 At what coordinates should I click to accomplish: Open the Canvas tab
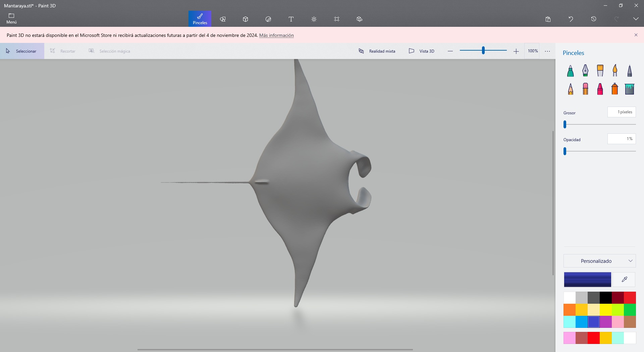337,19
